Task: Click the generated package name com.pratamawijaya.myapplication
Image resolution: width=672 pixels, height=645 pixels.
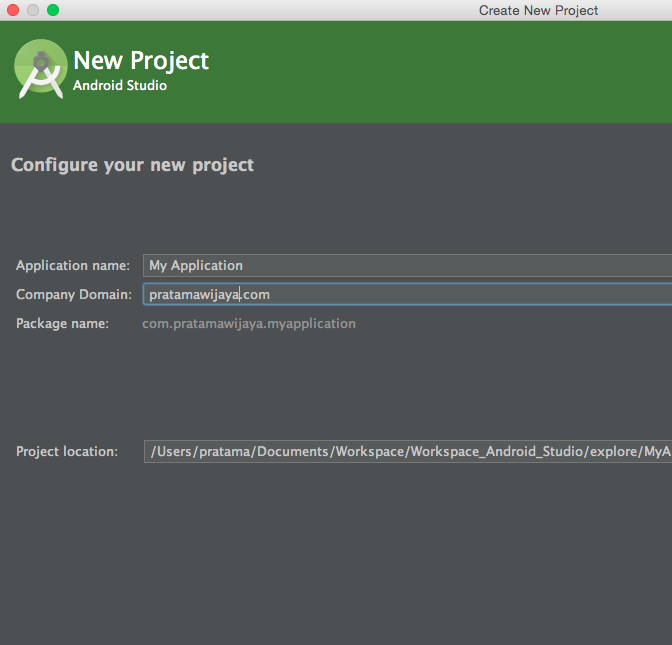Action: tap(248, 323)
